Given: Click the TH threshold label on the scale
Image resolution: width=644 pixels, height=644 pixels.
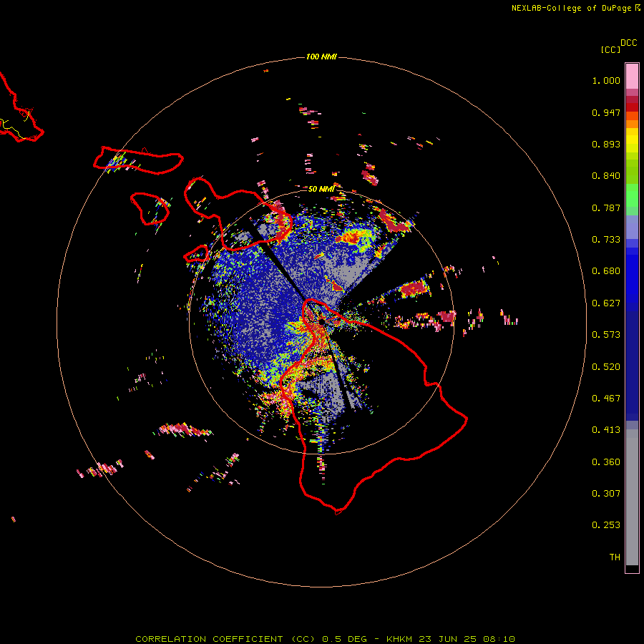Looking at the screenshot, I should click(615, 557).
